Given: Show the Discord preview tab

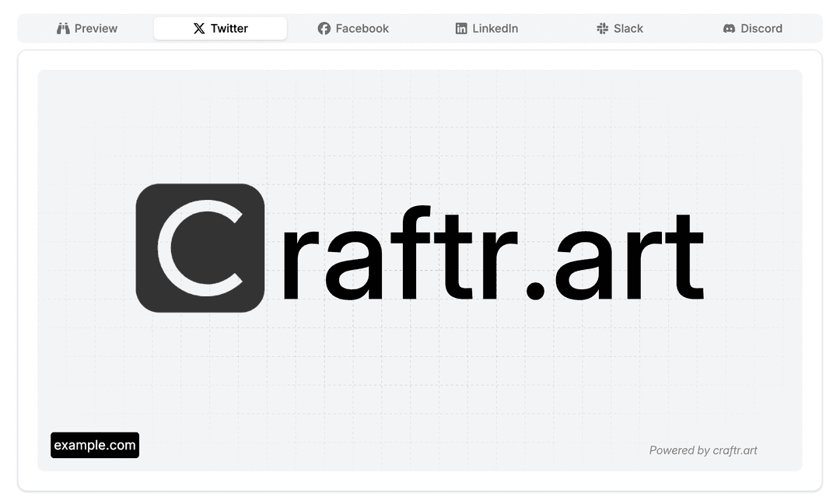Looking at the screenshot, I should (761, 29).
